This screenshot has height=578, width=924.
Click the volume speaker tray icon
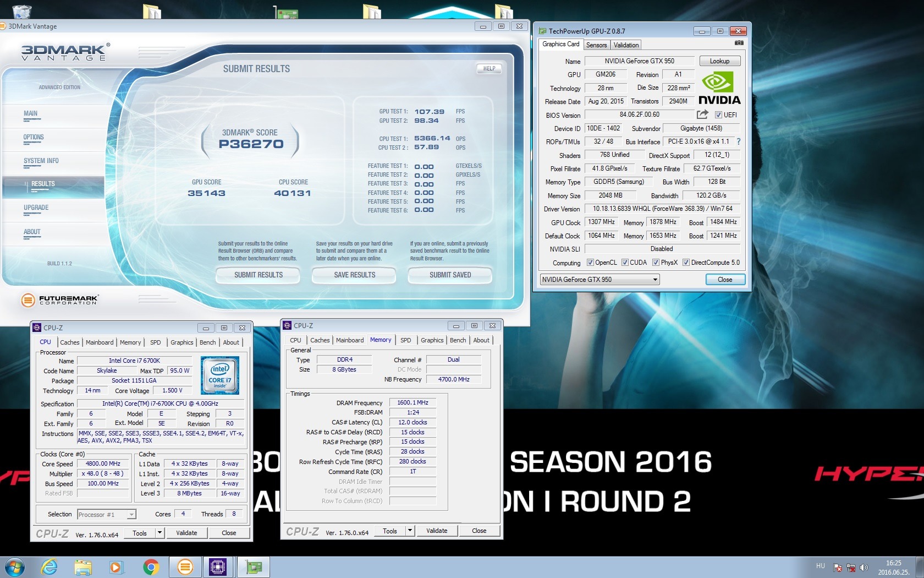click(864, 568)
